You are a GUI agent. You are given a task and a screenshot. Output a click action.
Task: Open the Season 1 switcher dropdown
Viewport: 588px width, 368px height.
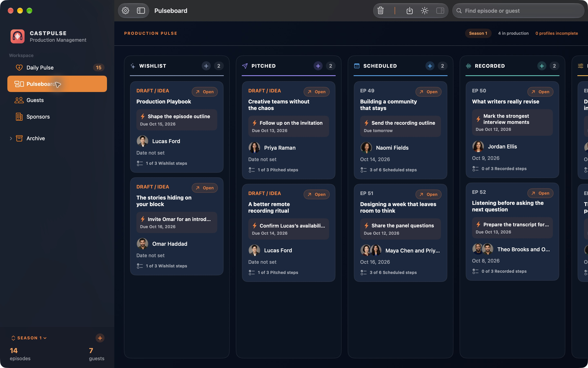[29, 338]
